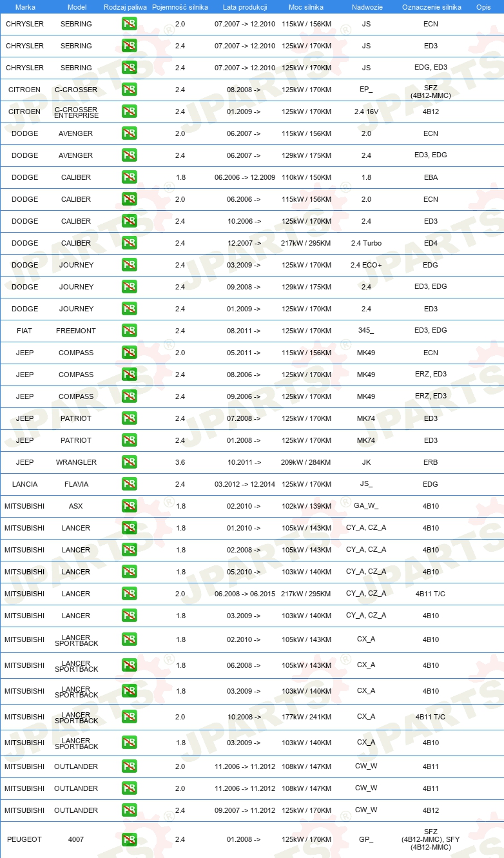Image resolution: width=504 pixels, height=858 pixels.
Task: Click the Oznaczenie silnika column header
Action: click(431, 7)
